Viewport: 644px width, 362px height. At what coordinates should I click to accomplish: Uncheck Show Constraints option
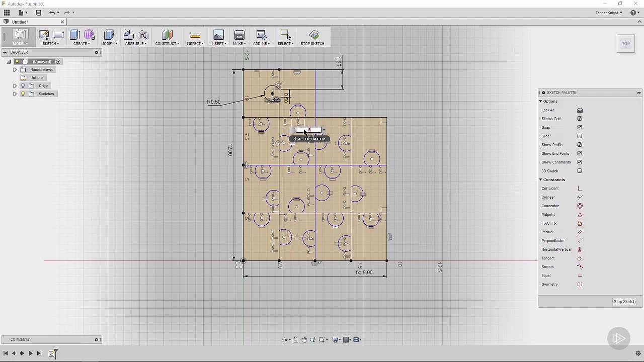(580, 162)
